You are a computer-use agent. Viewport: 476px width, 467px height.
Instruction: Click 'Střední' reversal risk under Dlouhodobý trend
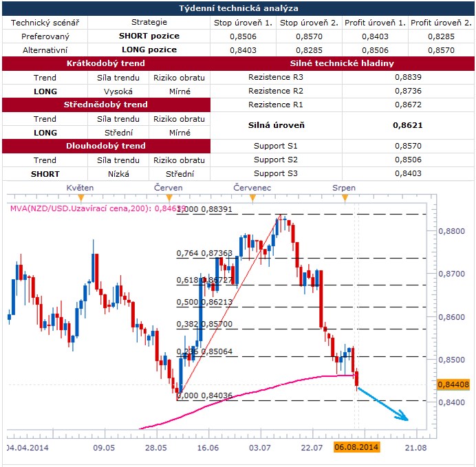tap(180, 174)
